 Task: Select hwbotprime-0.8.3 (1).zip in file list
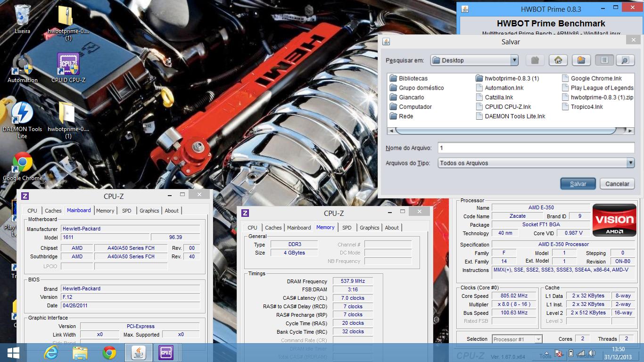coord(597,97)
